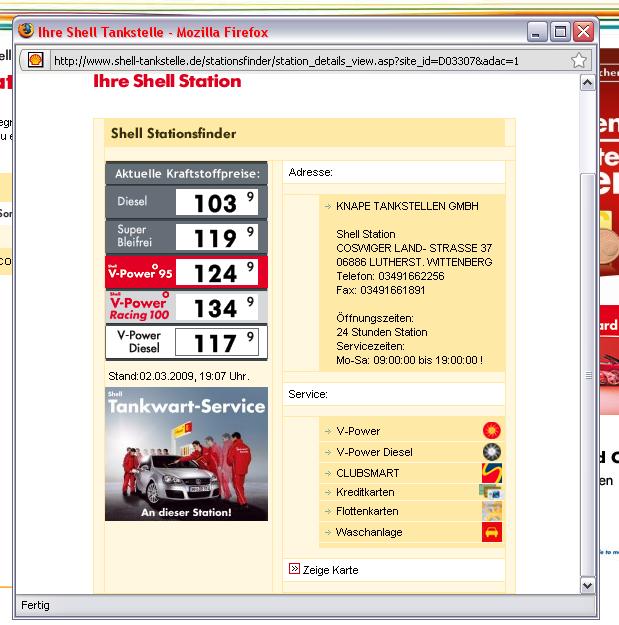Viewport: 619px width, 625px height.
Task: Click the Flottenkarten icon
Action: coord(492,511)
